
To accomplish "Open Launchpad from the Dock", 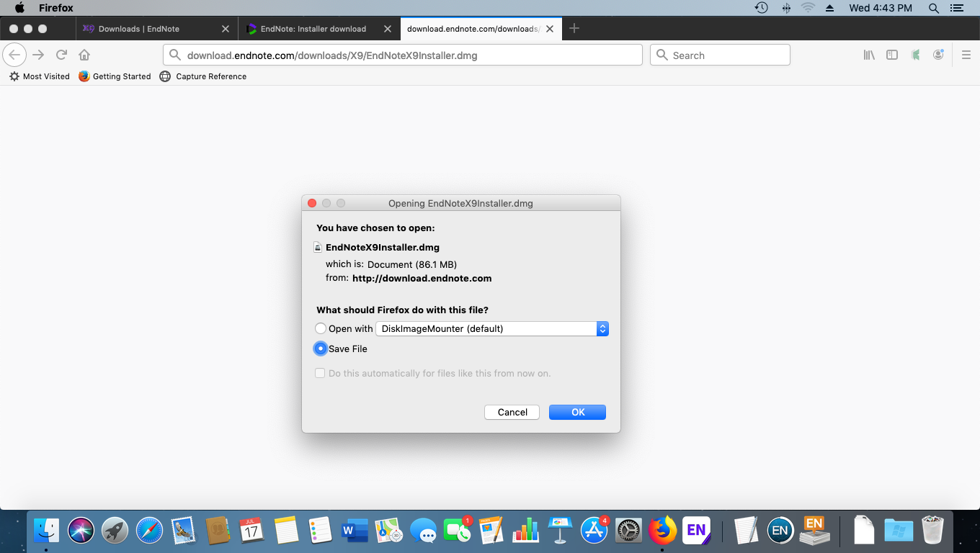I will (115, 531).
